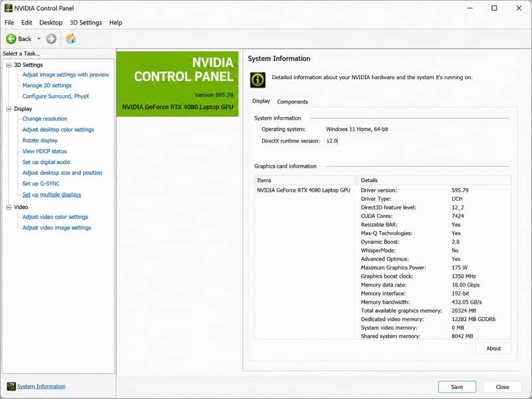Click the DirectX runtime version value 12.0
Image resolution: width=532 pixels, height=399 pixels.
point(332,141)
